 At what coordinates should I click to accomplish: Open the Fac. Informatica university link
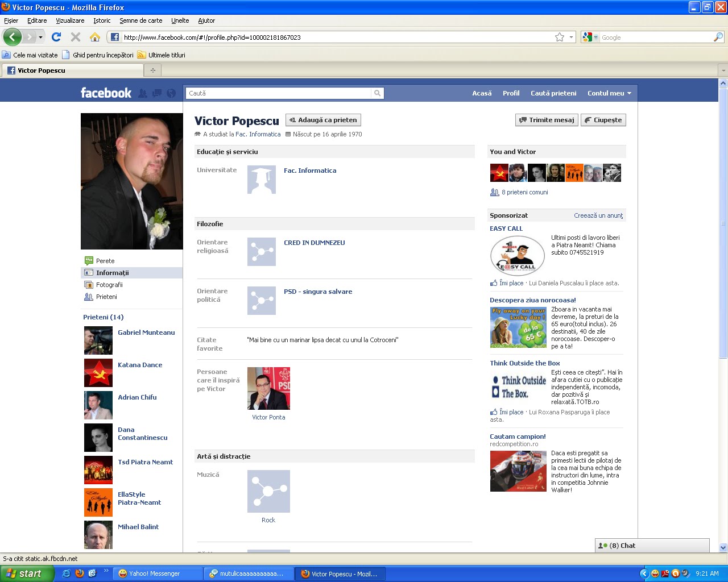pyautogui.click(x=310, y=171)
